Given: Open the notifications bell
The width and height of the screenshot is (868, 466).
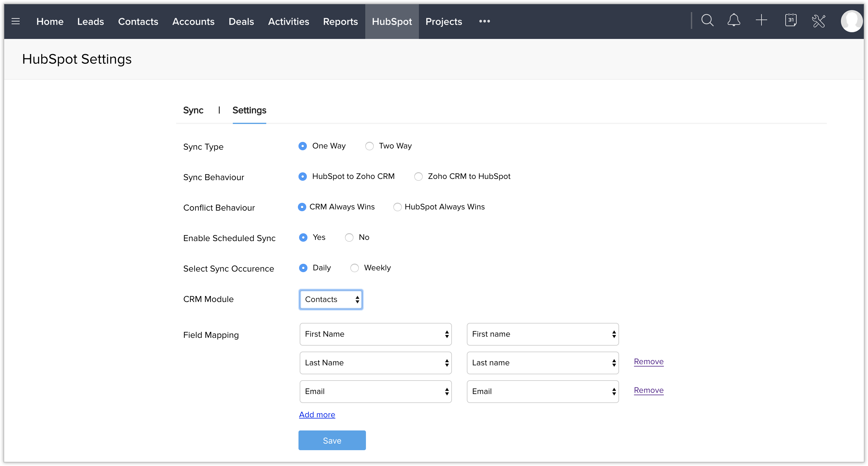Looking at the screenshot, I should click(x=734, y=21).
